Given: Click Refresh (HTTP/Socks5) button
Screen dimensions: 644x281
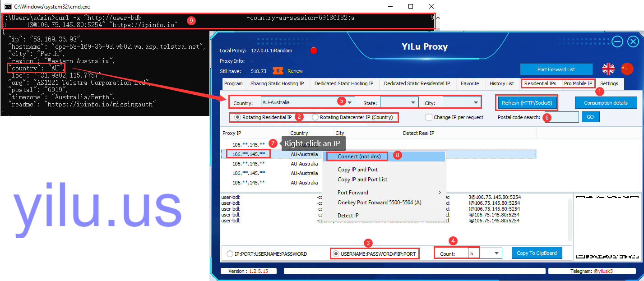Looking at the screenshot, I should tap(527, 103).
